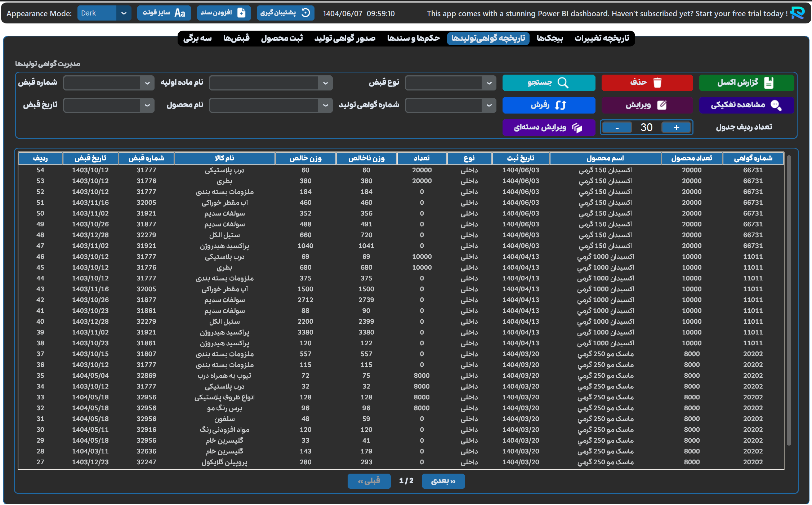Expand the شماره قبض dropdown

point(147,83)
